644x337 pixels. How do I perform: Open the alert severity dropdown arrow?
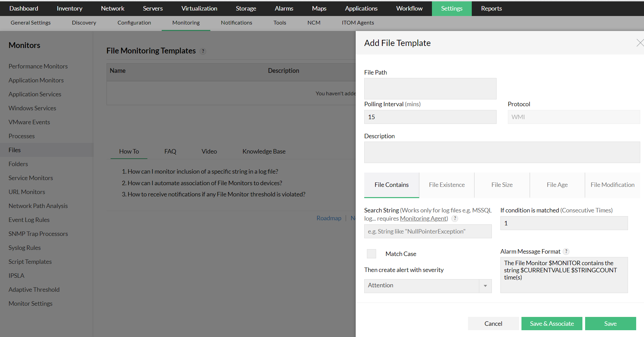[x=485, y=286]
